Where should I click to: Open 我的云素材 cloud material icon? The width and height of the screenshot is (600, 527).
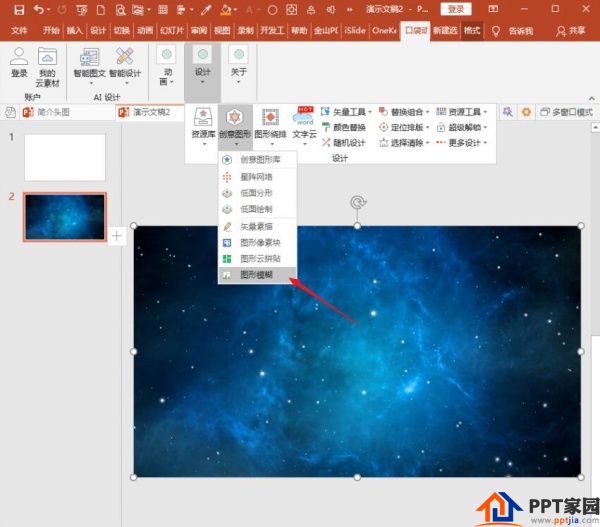click(x=47, y=68)
